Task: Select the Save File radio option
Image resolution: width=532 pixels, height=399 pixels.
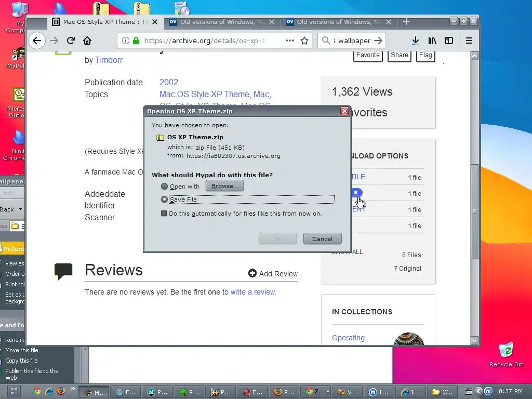Action: coord(164,199)
